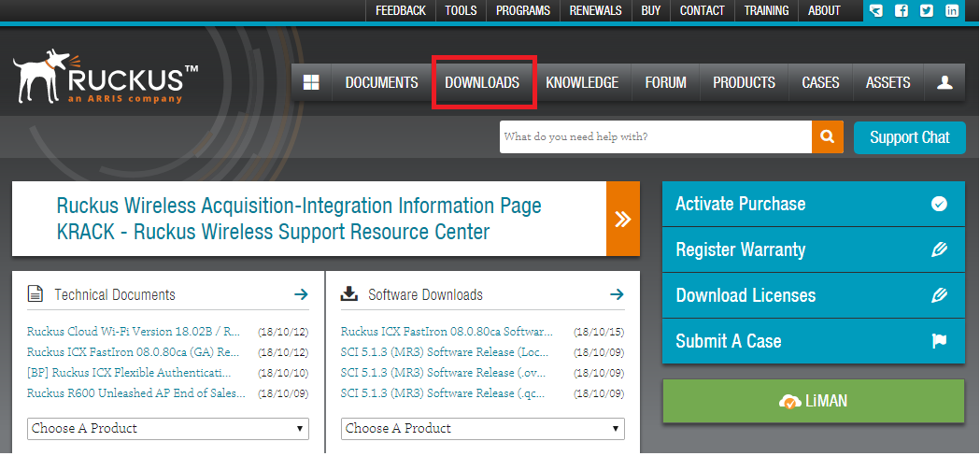Open the KNOWLEDGE menu
This screenshot has width=980, height=456.
(x=582, y=82)
